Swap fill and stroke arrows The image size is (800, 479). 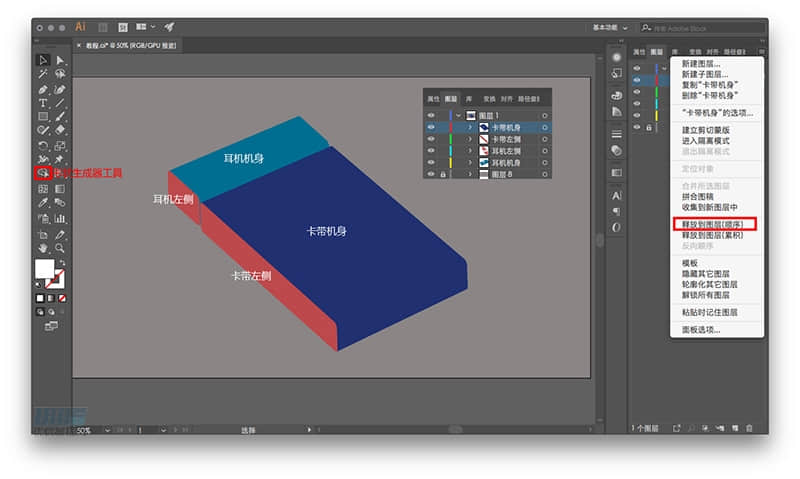[x=62, y=262]
